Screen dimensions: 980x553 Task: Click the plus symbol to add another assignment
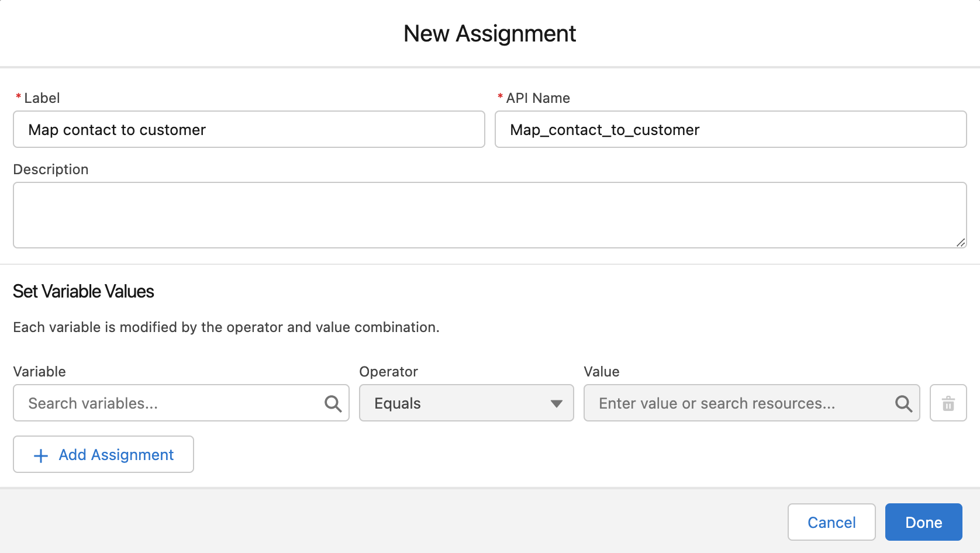(40, 455)
